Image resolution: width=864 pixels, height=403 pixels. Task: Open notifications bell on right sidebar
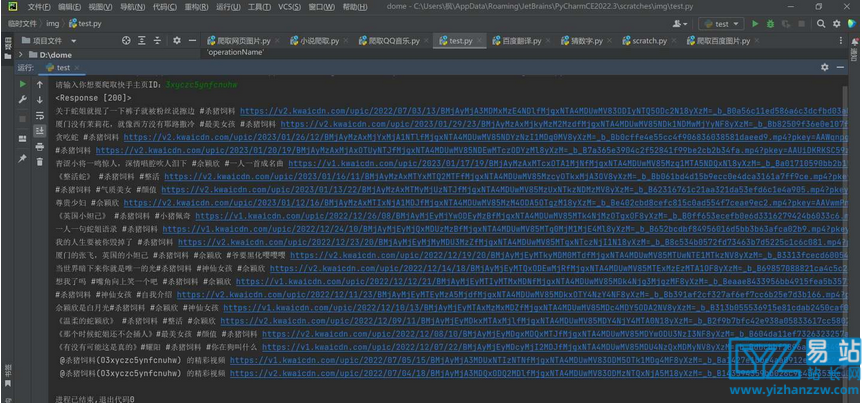pos(855,41)
